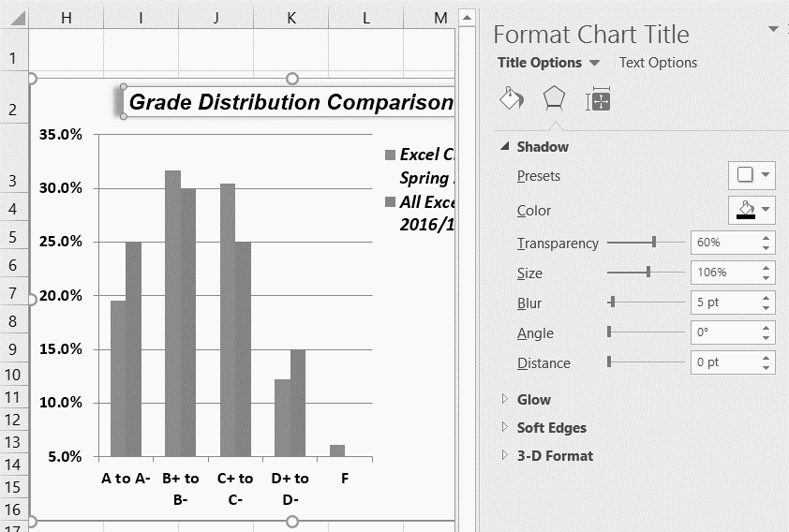
Task: Click the bottom-center chart sizing handle
Action: tap(291, 521)
